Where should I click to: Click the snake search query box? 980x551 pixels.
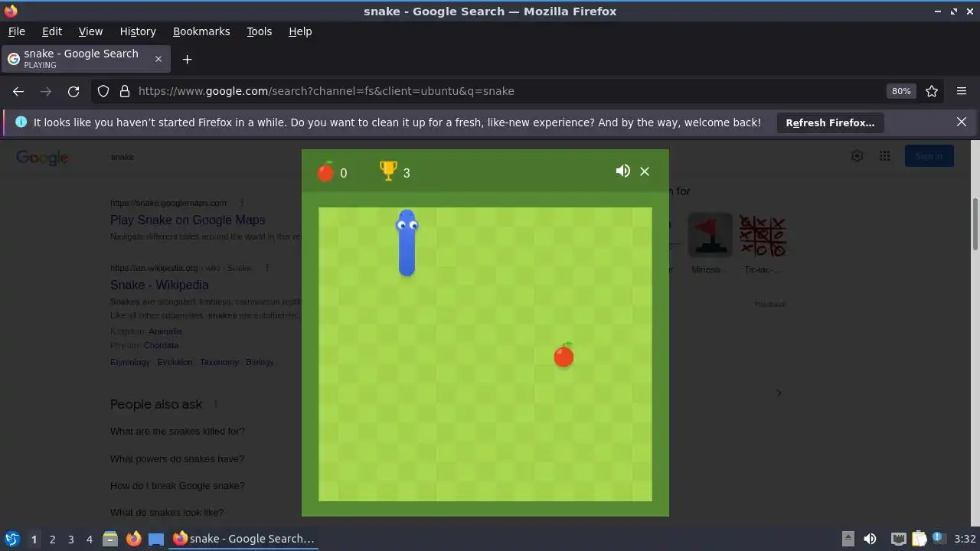(122, 157)
